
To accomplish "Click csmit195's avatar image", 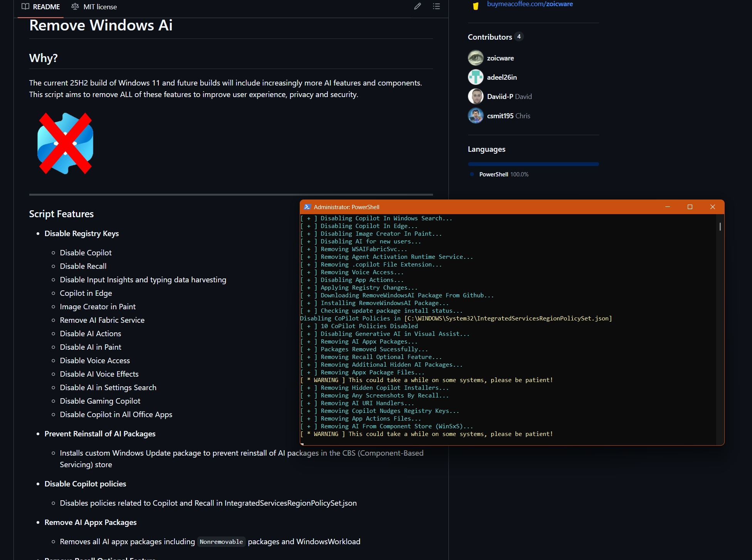I will pos(475,116).
